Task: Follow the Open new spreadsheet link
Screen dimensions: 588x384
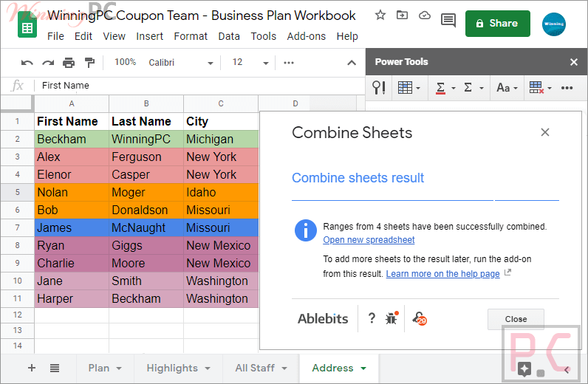Action: coord(369,240)
